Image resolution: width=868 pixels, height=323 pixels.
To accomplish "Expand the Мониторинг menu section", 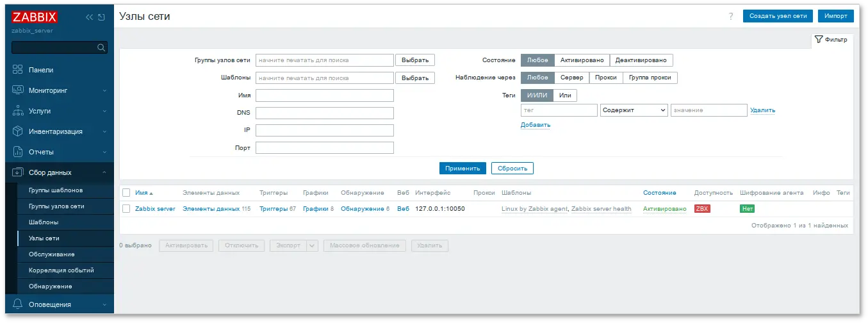I will [104, 90].
